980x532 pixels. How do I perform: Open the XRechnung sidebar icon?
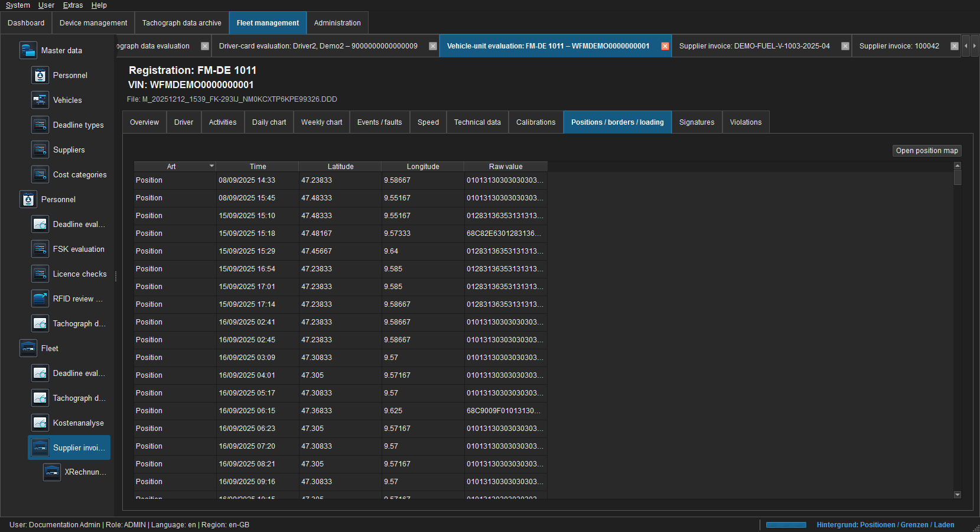(52, 472)
